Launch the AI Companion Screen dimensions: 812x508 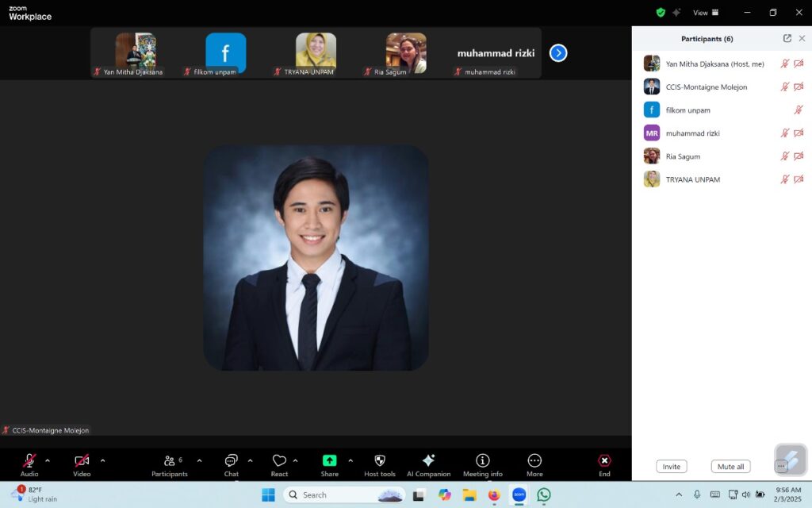428,461
